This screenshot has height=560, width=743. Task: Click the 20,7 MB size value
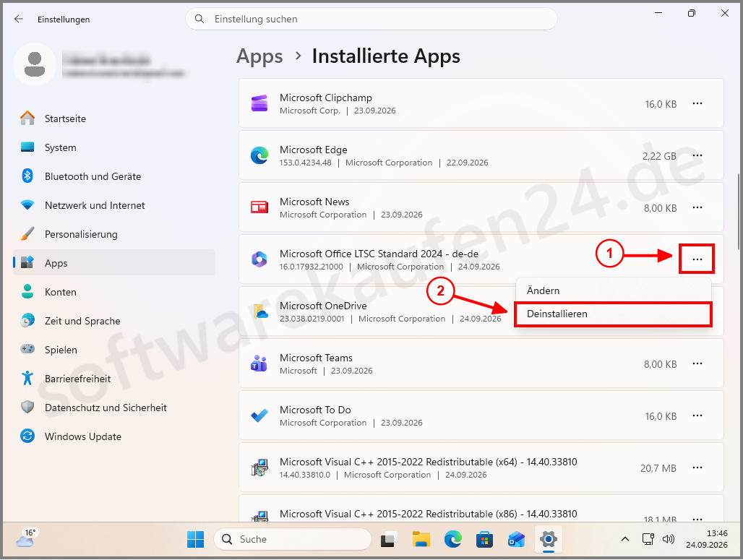pyautogui.click(x=658, y=468)
